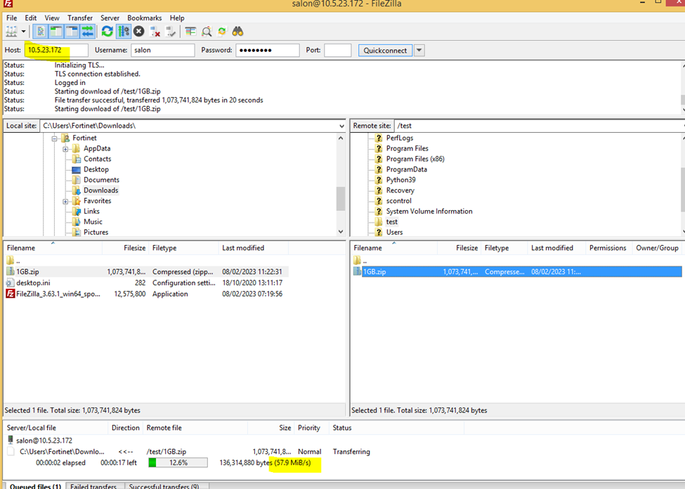Switch to the Queued files tab
The height and width of the screenshot is (489, 685).
[35, 486]
